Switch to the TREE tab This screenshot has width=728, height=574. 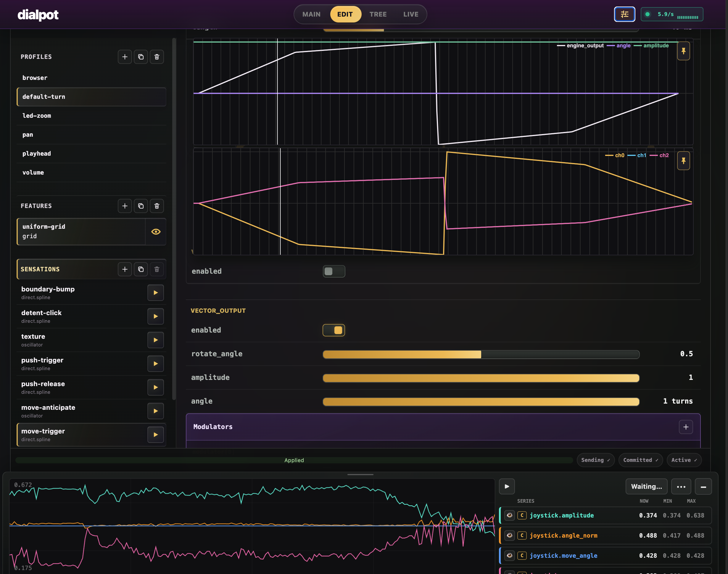pos(378,14)
